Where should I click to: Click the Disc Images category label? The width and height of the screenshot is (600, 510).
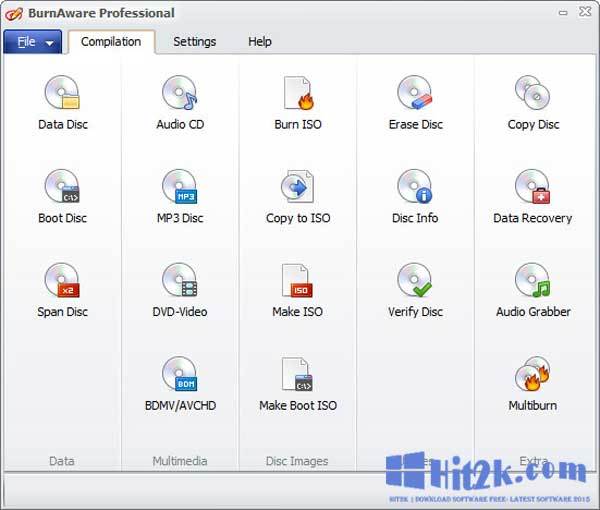coord(297,461)
